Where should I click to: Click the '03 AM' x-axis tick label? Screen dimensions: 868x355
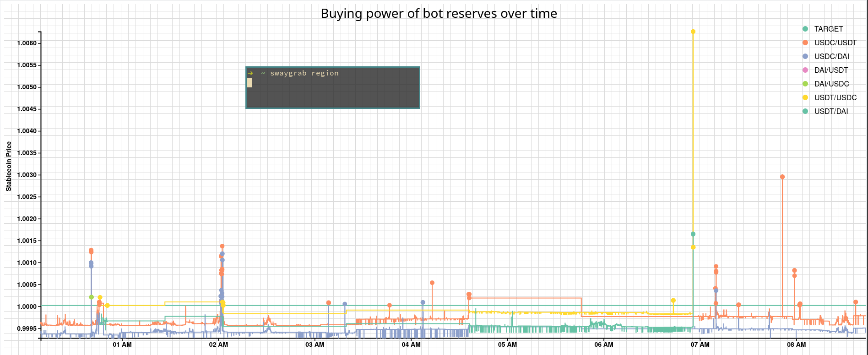(x=315, y=344)
